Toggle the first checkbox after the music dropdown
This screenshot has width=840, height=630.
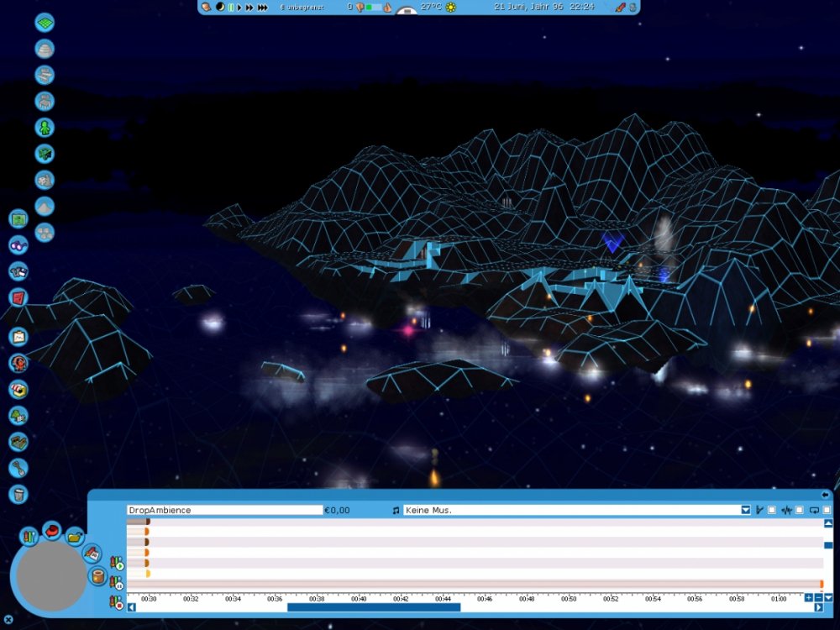(772, 510)
